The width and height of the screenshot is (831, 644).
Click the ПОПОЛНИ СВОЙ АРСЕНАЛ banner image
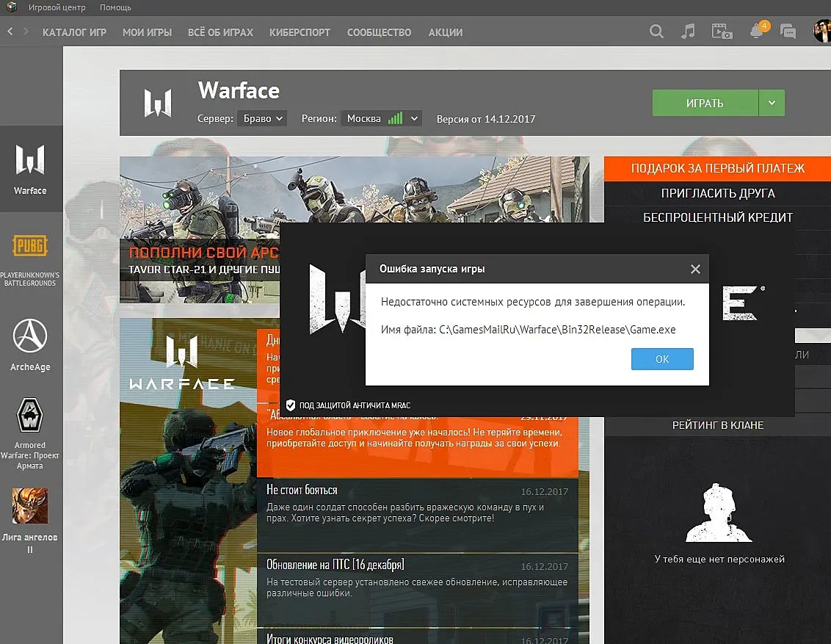click(201, 230)
